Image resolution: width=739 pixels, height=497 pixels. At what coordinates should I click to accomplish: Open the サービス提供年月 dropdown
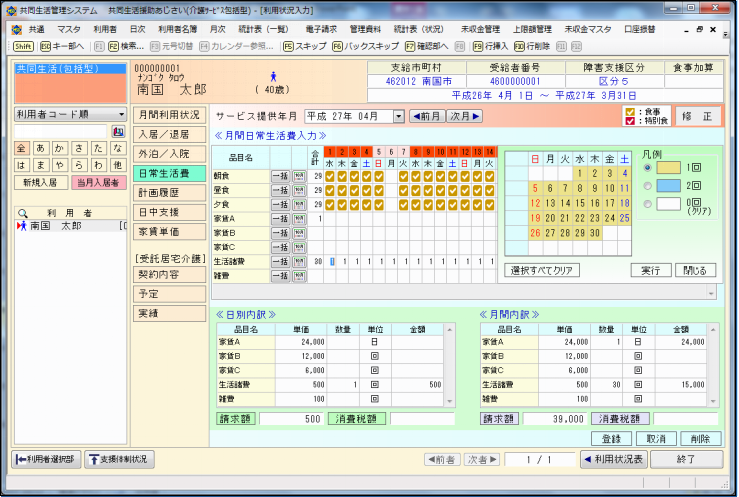click(399, 116)
